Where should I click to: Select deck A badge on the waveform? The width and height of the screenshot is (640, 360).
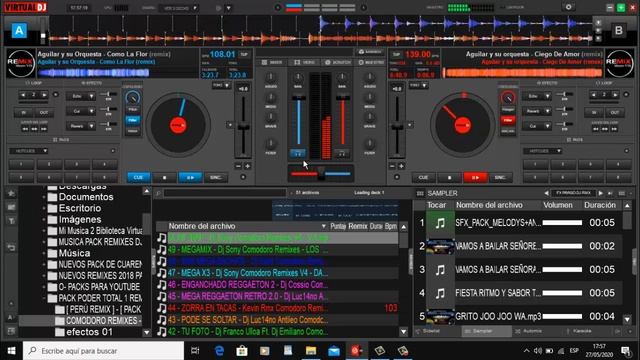pyautogui.click(x=19, y=31)
